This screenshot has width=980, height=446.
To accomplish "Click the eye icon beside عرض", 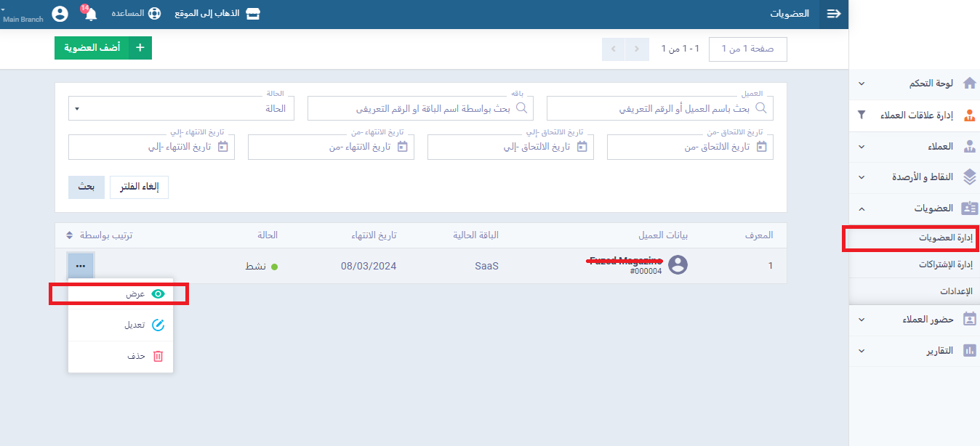I will tap(158, 293).
